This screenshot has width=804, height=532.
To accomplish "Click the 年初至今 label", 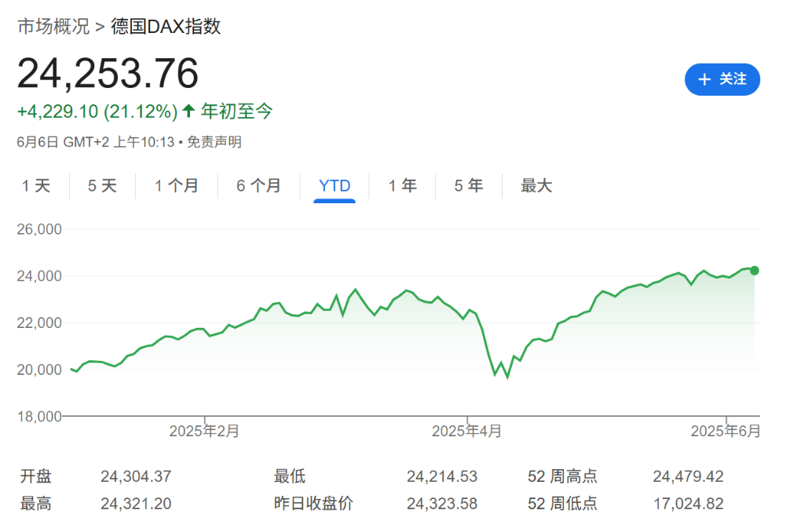I will tap(236, 111).
